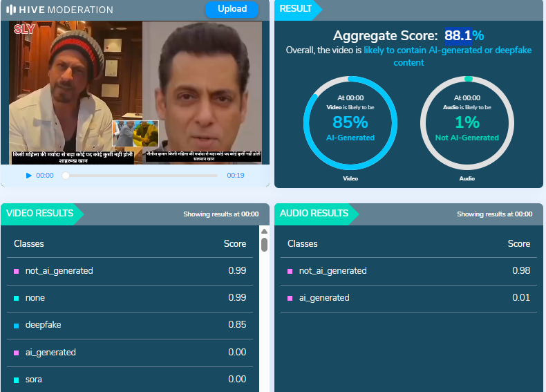Click the cyan marker beside sora class
The image size is (546, 392).
tap(17, 380)
